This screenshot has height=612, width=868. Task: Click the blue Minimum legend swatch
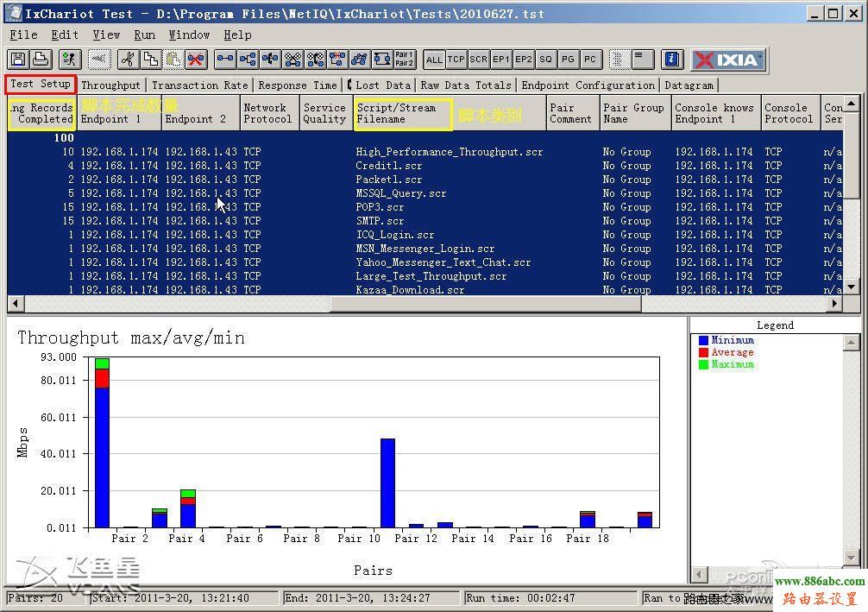click(703, 341)
